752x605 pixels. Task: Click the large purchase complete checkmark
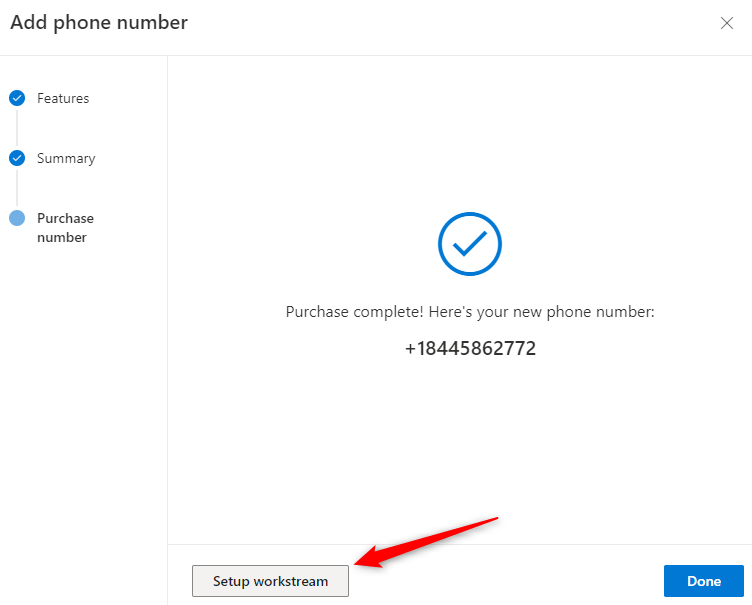point(470,243)
